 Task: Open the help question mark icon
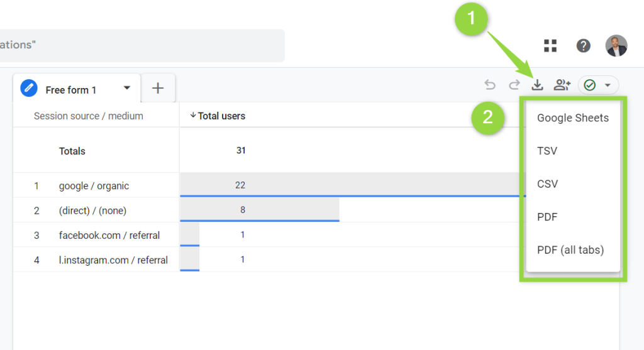coord(583,45)
